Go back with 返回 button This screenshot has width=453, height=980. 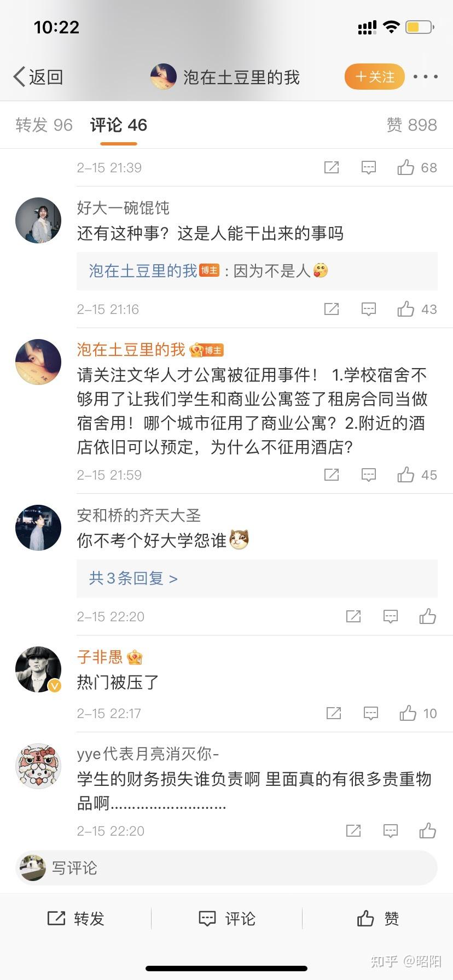pyautogui.click(x=38, y=77)
